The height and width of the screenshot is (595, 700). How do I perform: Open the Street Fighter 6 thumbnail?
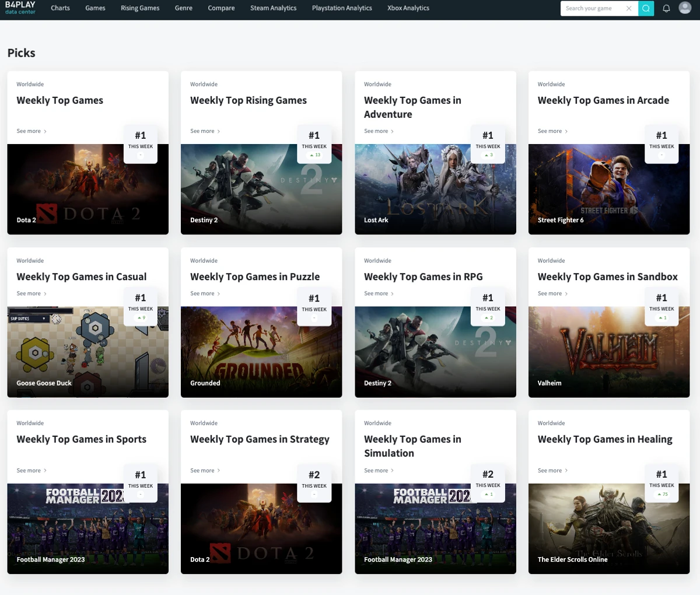pyautogui.click(x=609, y=189)
